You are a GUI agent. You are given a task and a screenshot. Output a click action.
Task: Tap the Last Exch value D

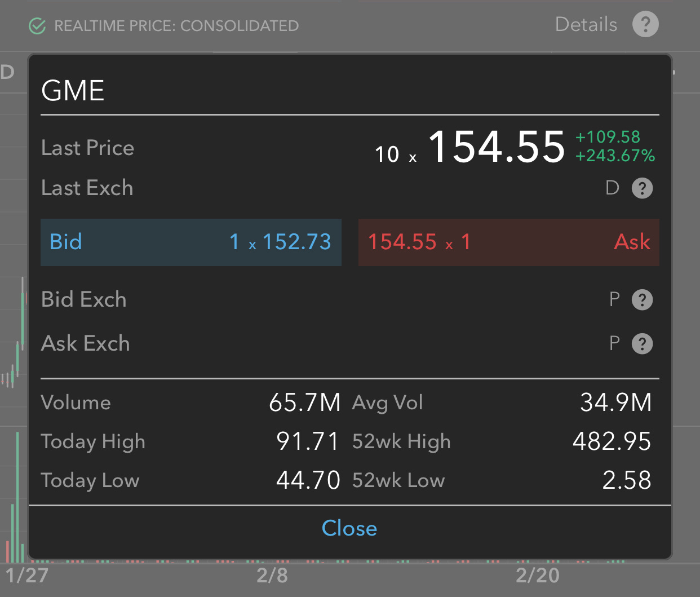[x=612, y=188]
